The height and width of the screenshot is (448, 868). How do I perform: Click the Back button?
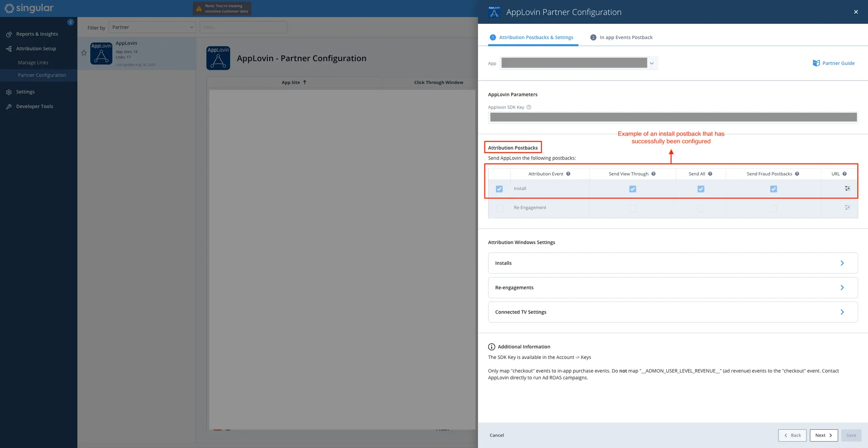click(792, 435)
